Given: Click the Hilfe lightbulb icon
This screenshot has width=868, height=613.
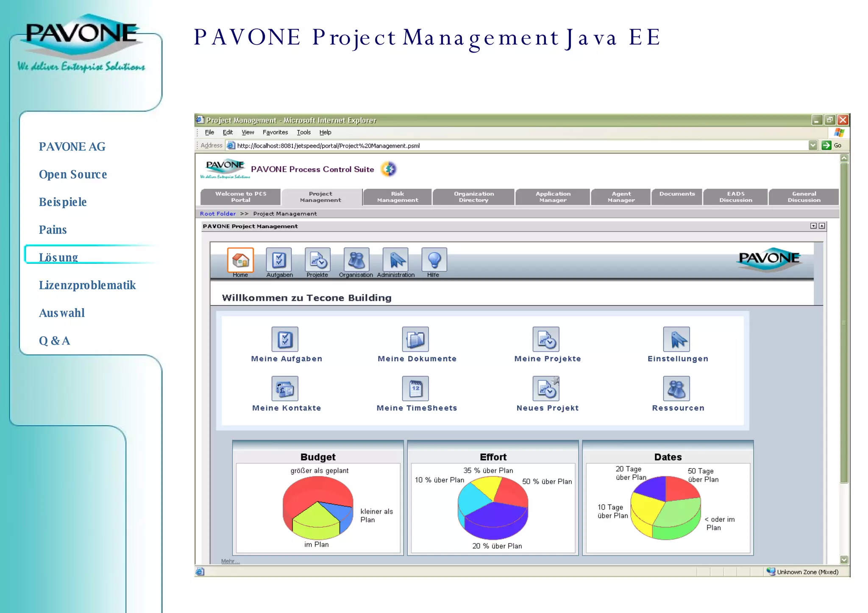Looking at the screenshot, I should pyautogui.click(x=434, y=260).
